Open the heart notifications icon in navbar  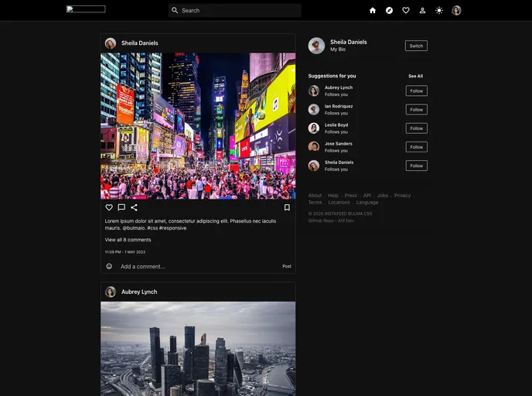(x=406, y=11)
